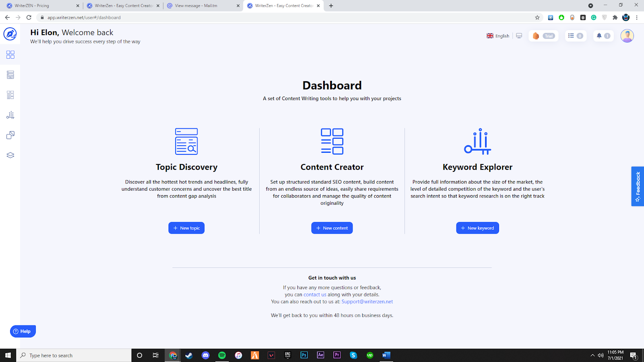Viewport: 644px width, 362px height.
Task: Open the Windows action center notifications
Action: click(x=634, y=356)
